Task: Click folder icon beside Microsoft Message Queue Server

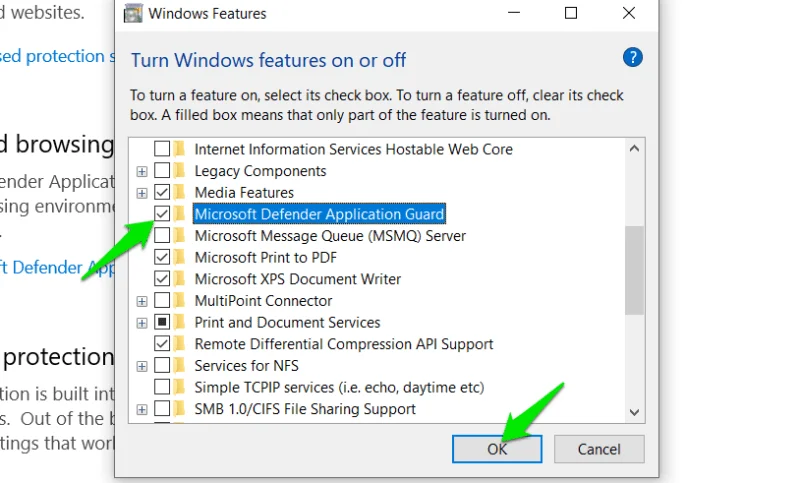Action: 179,236
